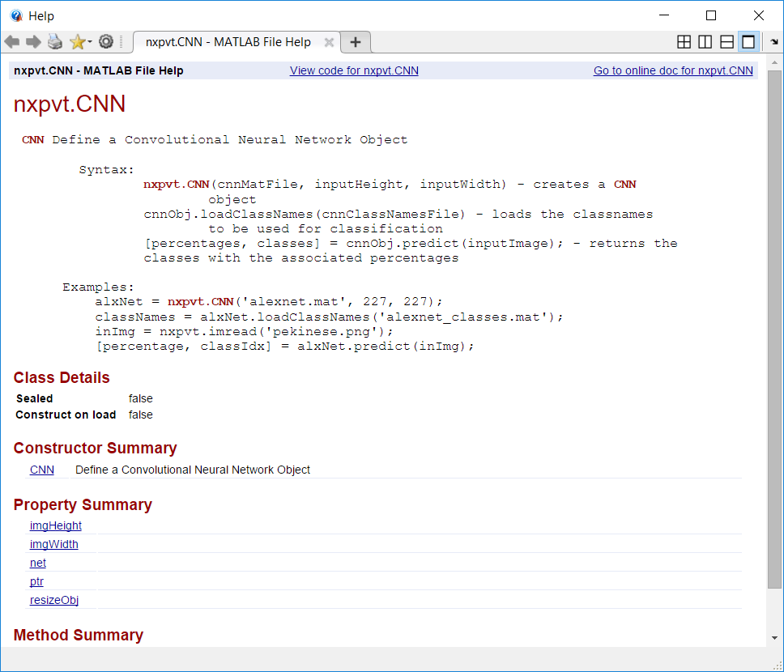Open the imgWidth property link
The image size is (784, 672).
(x=54, y=545)
